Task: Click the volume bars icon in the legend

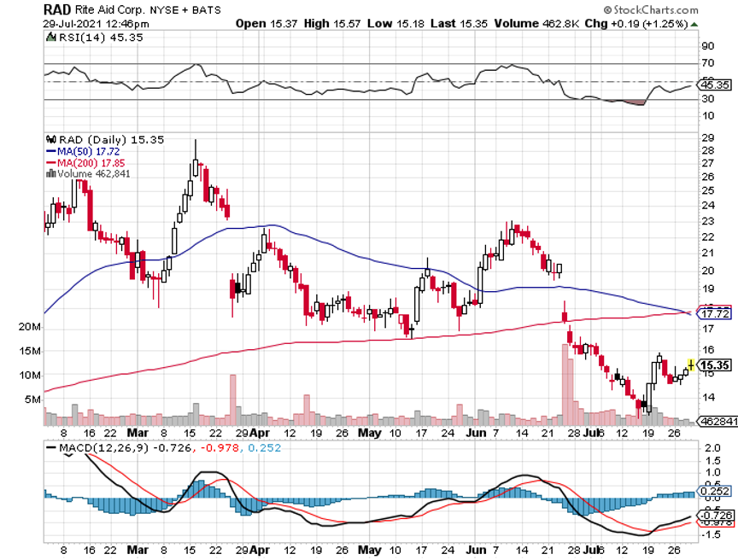Action: 51,173
